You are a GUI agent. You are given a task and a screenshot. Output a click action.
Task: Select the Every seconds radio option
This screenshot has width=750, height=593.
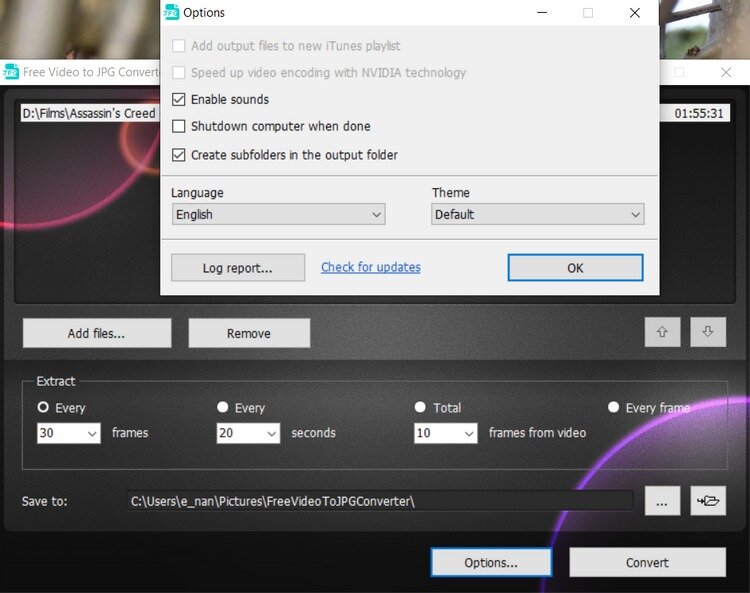click(222, 407)
